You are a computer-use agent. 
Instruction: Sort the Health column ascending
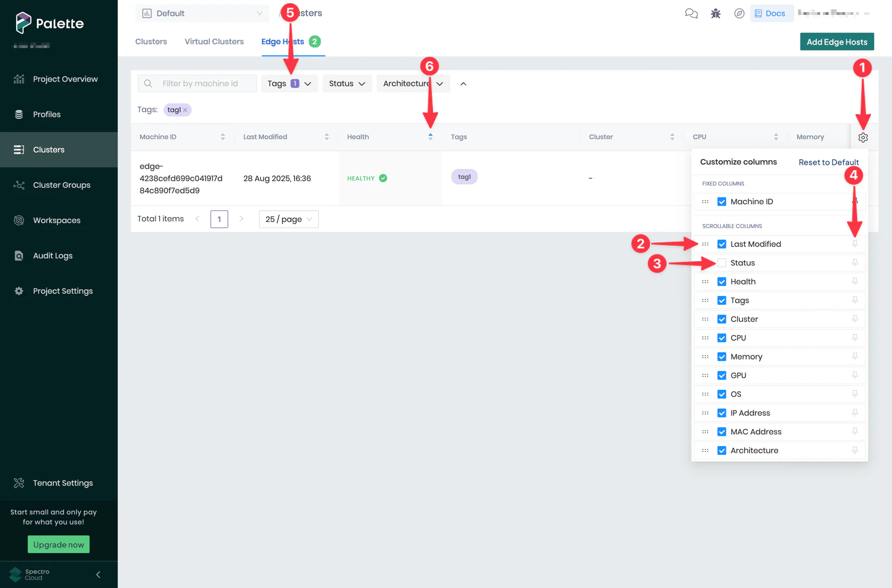[430, 134]
